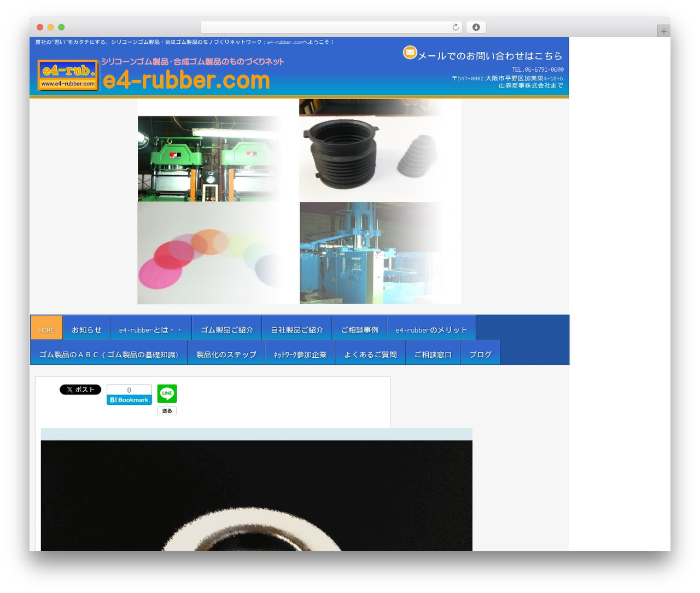Open the ご相談事例 menu item
The width and height of the screenshot is (700, 593).
359,328
